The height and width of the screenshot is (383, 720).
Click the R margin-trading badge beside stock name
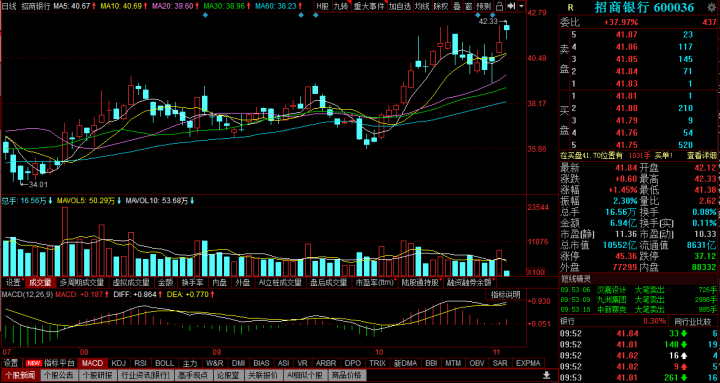click(x=570, y=7)
